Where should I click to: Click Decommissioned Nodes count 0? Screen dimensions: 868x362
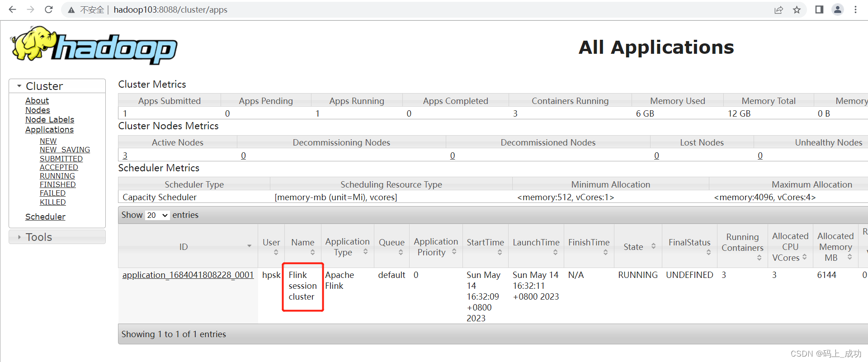tap(452, 155)
